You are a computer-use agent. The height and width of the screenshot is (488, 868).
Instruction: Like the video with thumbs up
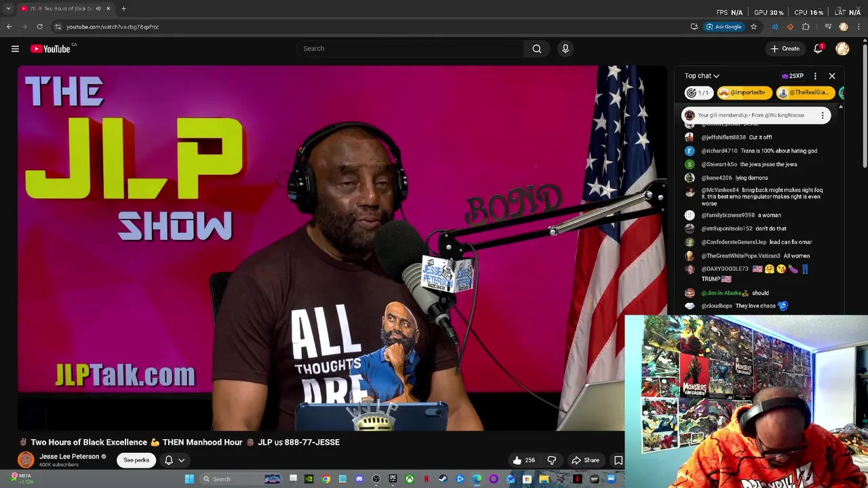[524, 460]
